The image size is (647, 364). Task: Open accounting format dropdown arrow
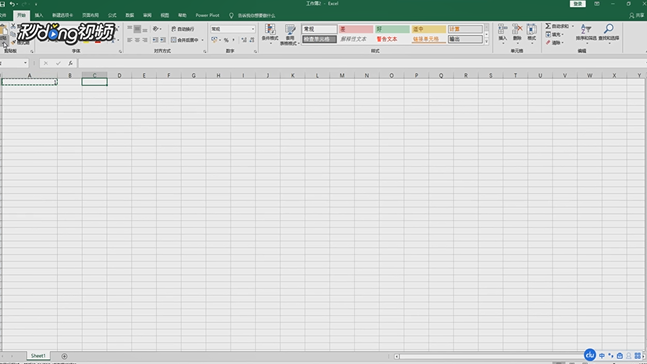point(220,40)
